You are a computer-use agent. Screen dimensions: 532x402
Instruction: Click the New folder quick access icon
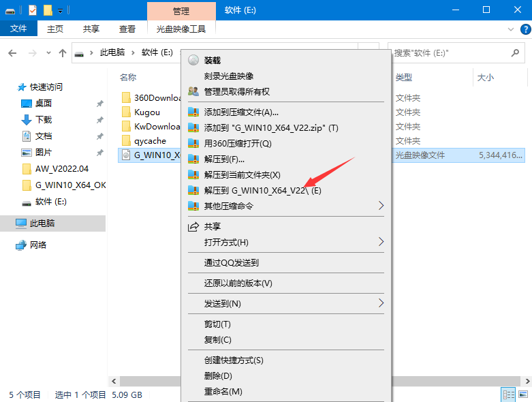point(48,10)
